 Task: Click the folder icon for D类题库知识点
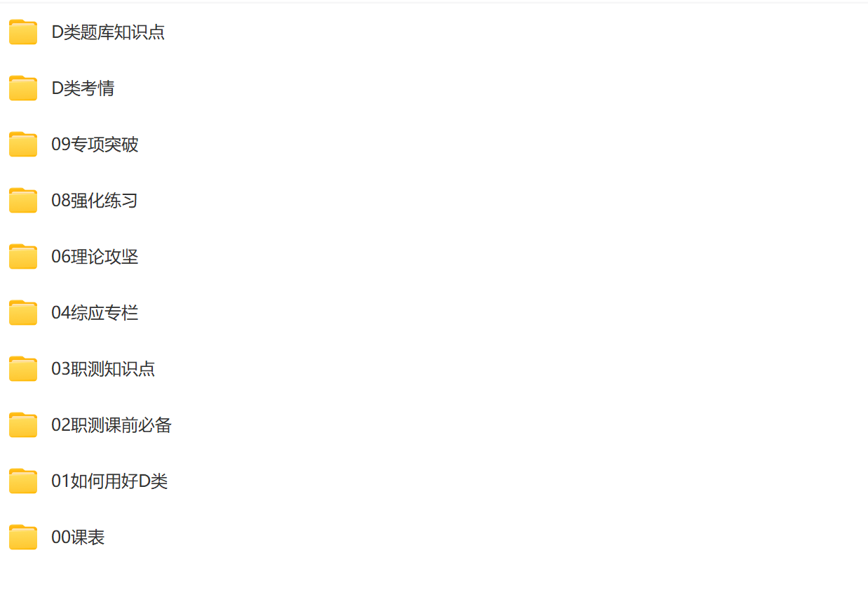pyautogui.click(x=23, y=32)
